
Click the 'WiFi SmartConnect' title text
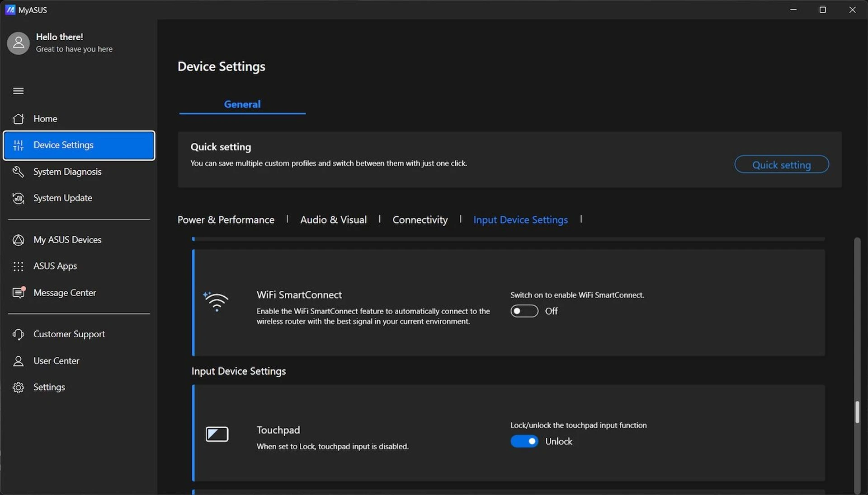tap(299, 295)
